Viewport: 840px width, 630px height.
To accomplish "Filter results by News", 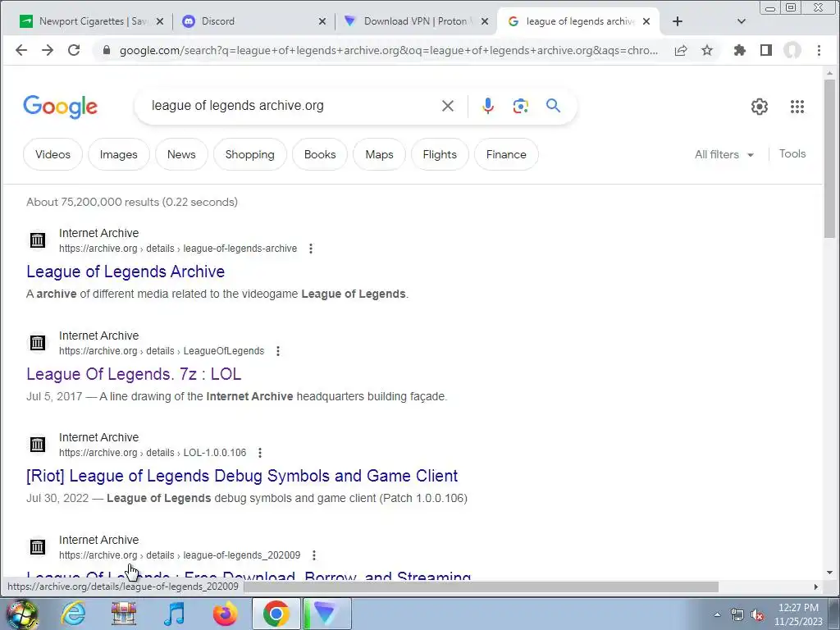I will coord(181,154).
